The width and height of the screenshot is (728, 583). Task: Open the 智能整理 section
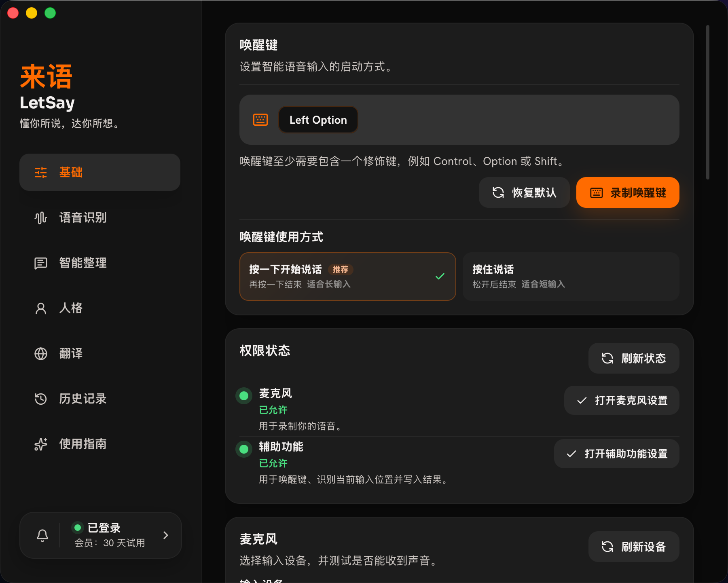tap(100, 263)
